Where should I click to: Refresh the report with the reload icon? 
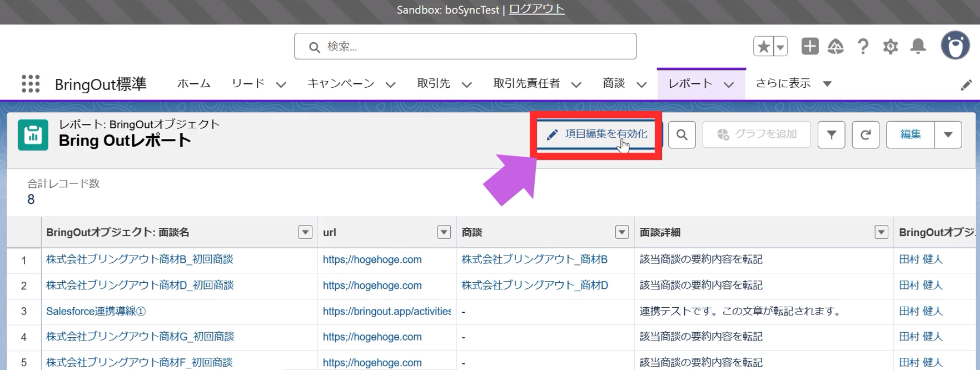[x=865, y=134]
